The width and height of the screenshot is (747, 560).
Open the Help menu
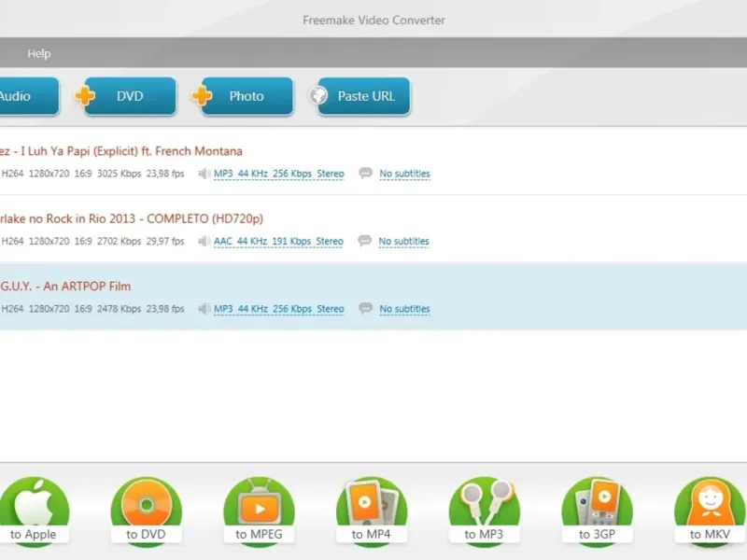point(39,53)
